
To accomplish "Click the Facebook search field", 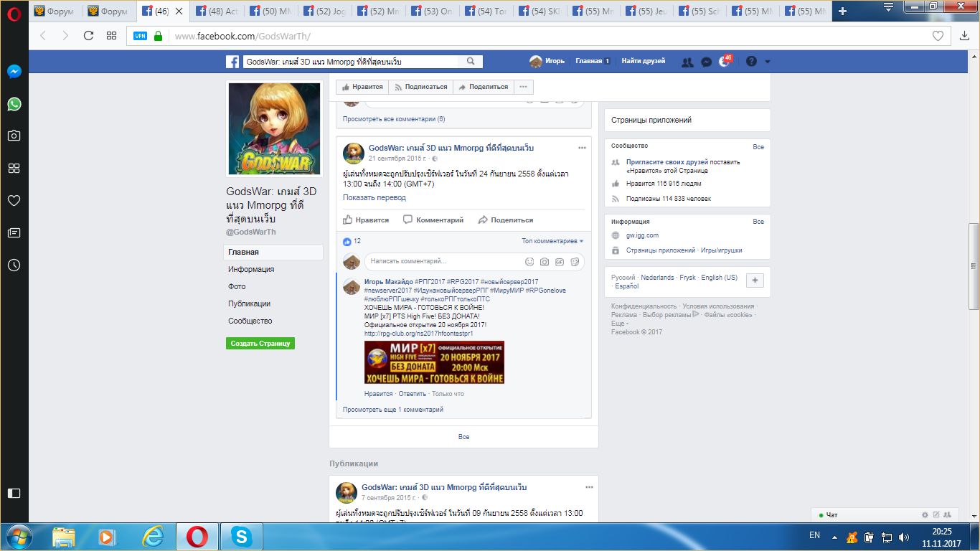I will (x=351, y=62).
